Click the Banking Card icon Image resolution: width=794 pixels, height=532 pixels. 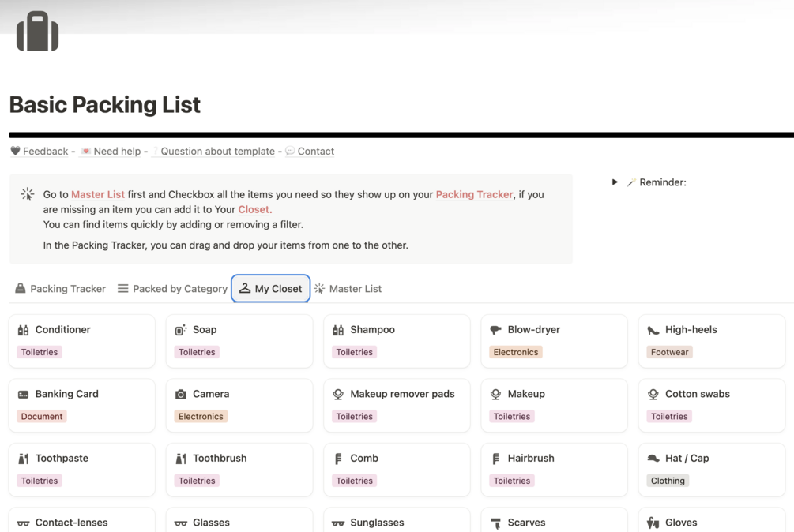tap(24, 394)
